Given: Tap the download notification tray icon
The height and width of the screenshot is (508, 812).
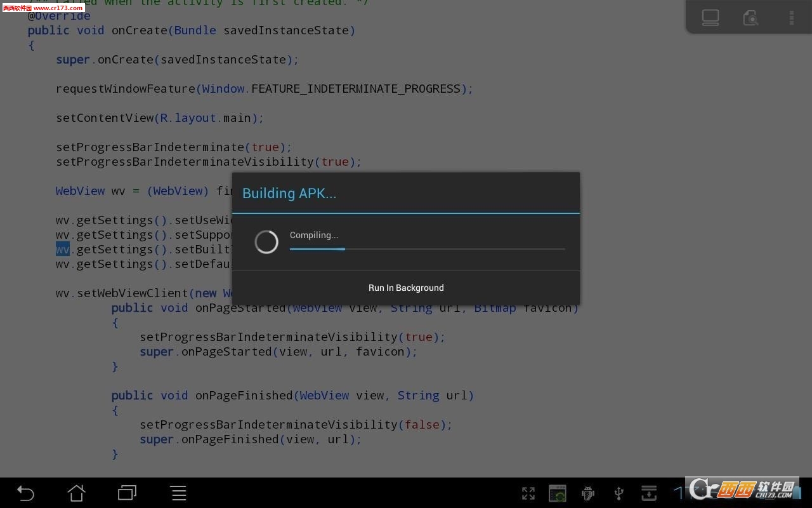Looking at the screenshot, I should click(x=649, y=493).
